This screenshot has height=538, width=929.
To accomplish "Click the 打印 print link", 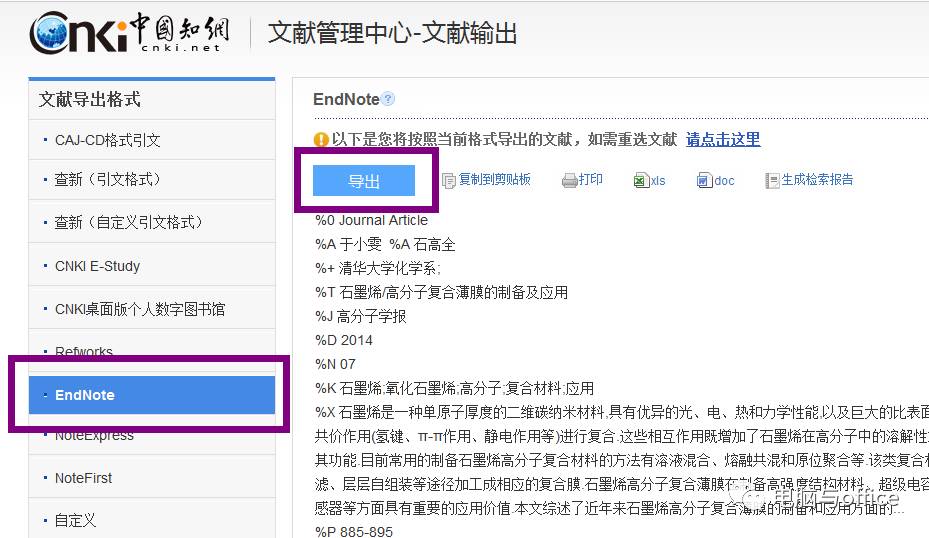I will click(x=591, y=180).
